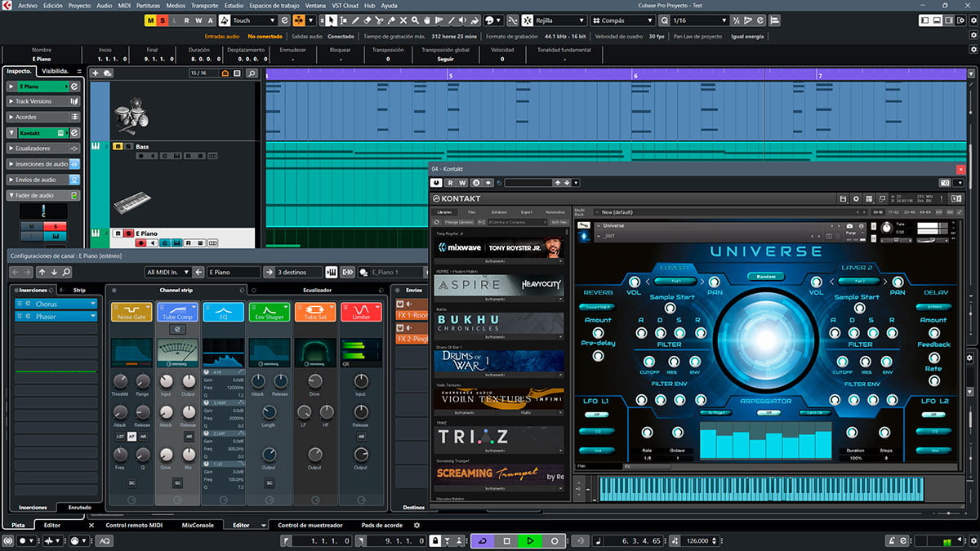Screen dimensions: 980x551
Task: Click the transport Record button
Action: (x=554, y=540)
